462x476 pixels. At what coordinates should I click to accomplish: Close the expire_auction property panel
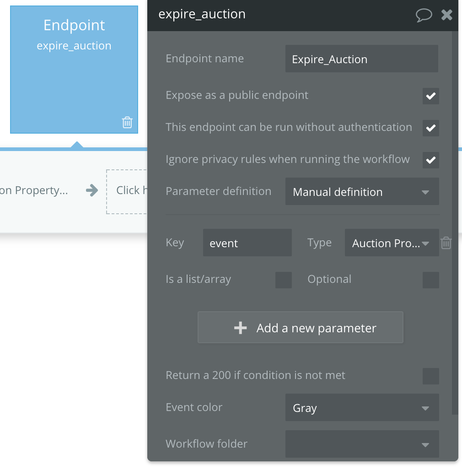(446, 15)
